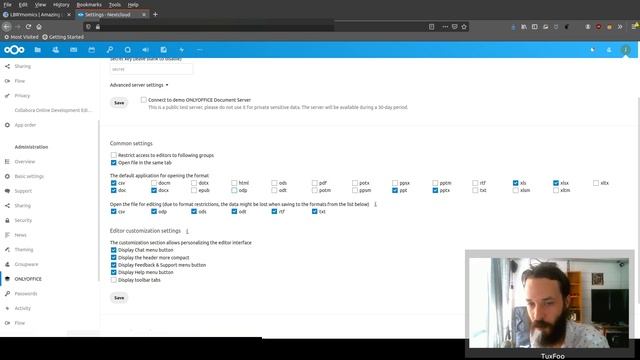Image resolution: width=640 pixels, height=360 pixels.
Task: Click info icon beside Editor customization settings
Action: coord(187,231)
